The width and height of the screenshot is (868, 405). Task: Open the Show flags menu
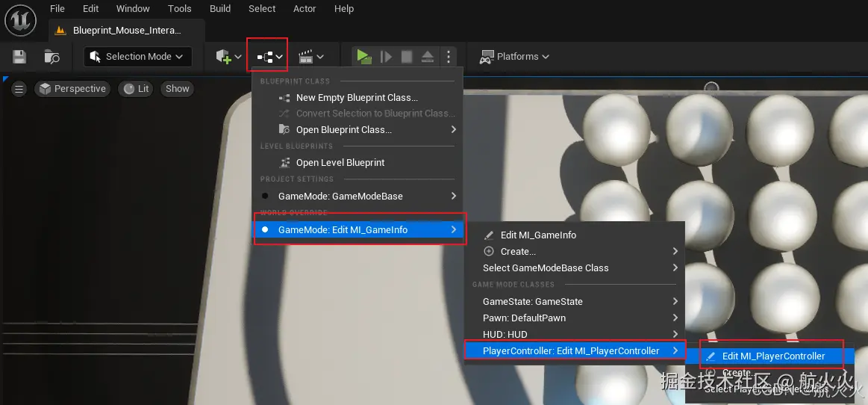[x=177, y=89]
